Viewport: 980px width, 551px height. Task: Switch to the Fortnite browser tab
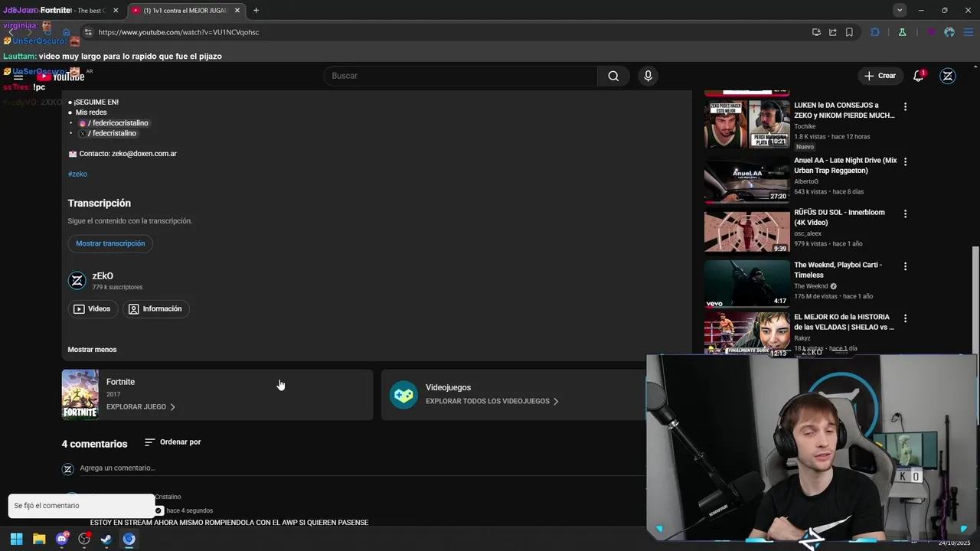click(x=61, y=10)
